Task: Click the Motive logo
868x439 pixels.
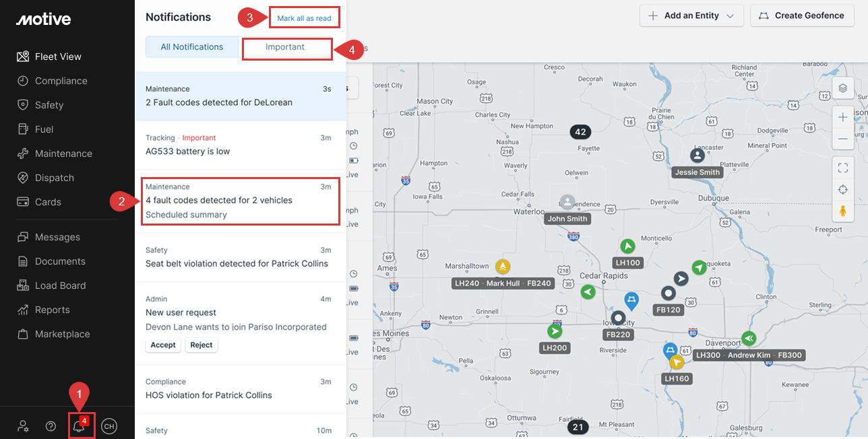Action: pos(43,20)
